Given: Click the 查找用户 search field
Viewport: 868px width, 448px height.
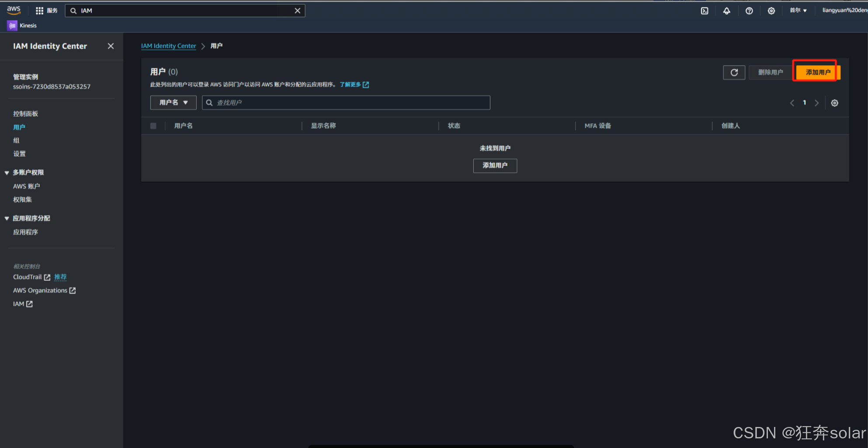Looking at the screenshot, I should point(346,102).
